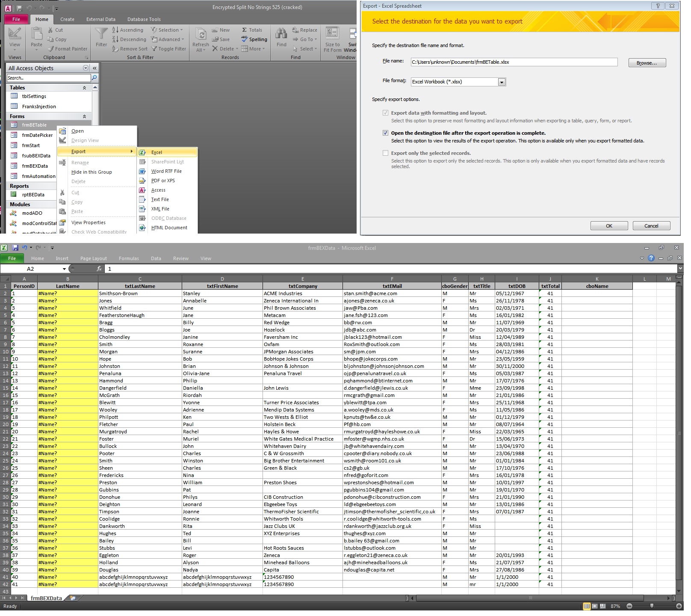Toggle Export data with formatting and layout
The image size is (691, 616).
pyautogui.click(x=385, y=113)
